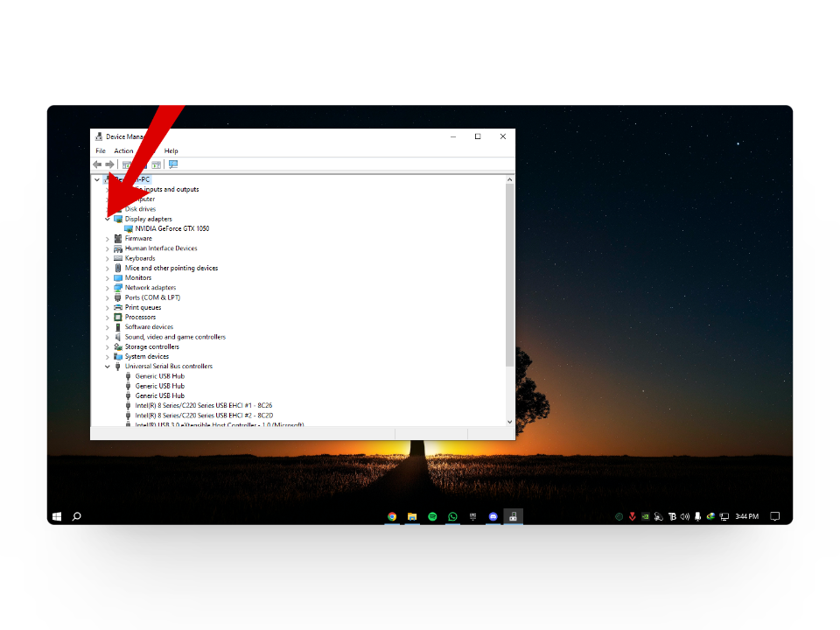Viewport: 840px width, 630px height.
Task: Click the Universal Serial Bus controllers icon
Action: point(118,367)
